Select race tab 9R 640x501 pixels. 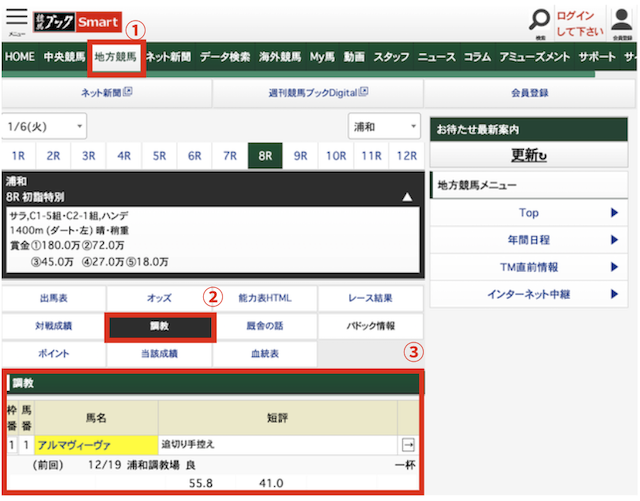coord(300,156)
